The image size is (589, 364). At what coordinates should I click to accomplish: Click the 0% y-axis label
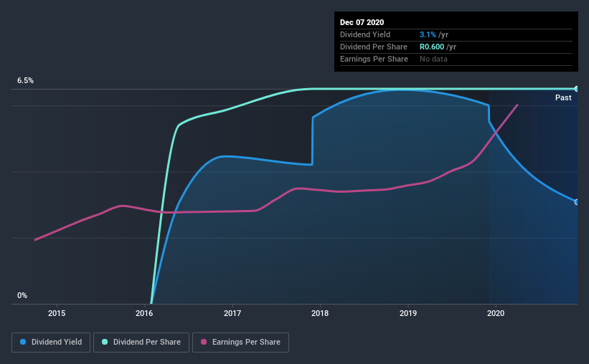tap(22, 295)
